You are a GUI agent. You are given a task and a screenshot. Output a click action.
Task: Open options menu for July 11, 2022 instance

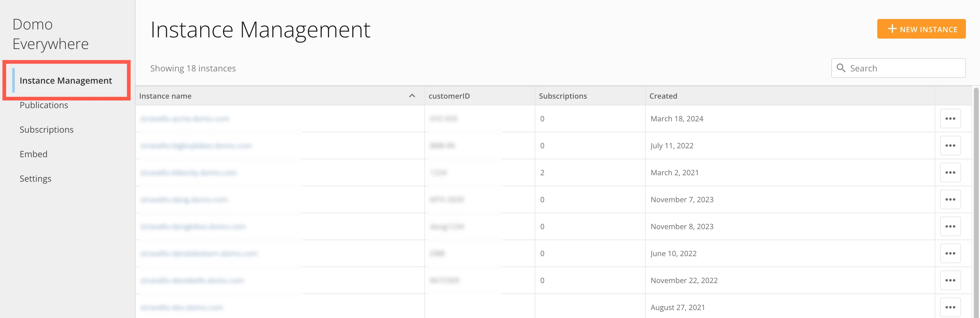click(x=950, y=146)
